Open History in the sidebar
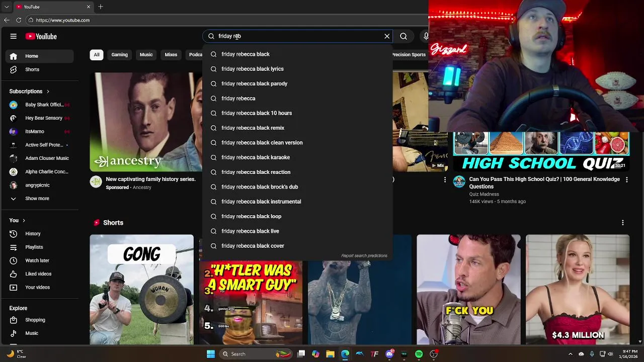644x362 pixels. point(40,234)
